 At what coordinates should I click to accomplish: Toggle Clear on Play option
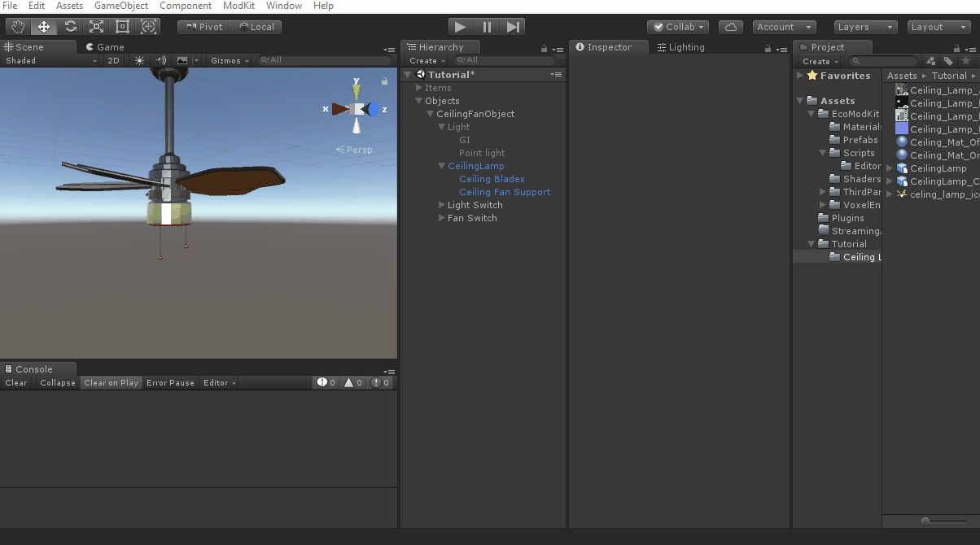tap(111, 383)
